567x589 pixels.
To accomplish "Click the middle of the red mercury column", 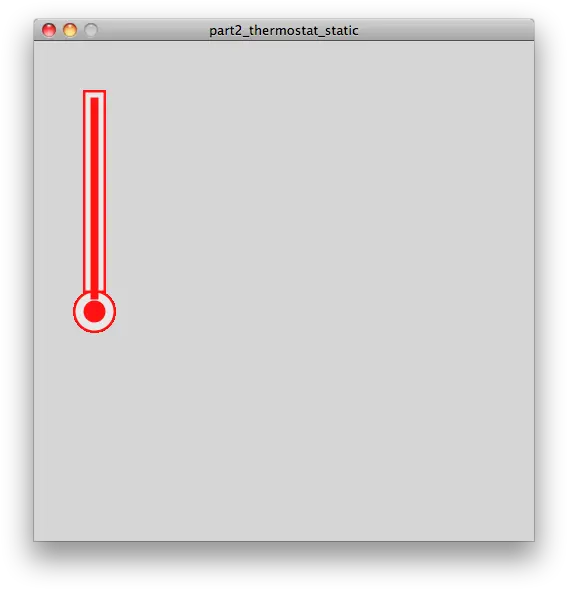I will [94, 195].
